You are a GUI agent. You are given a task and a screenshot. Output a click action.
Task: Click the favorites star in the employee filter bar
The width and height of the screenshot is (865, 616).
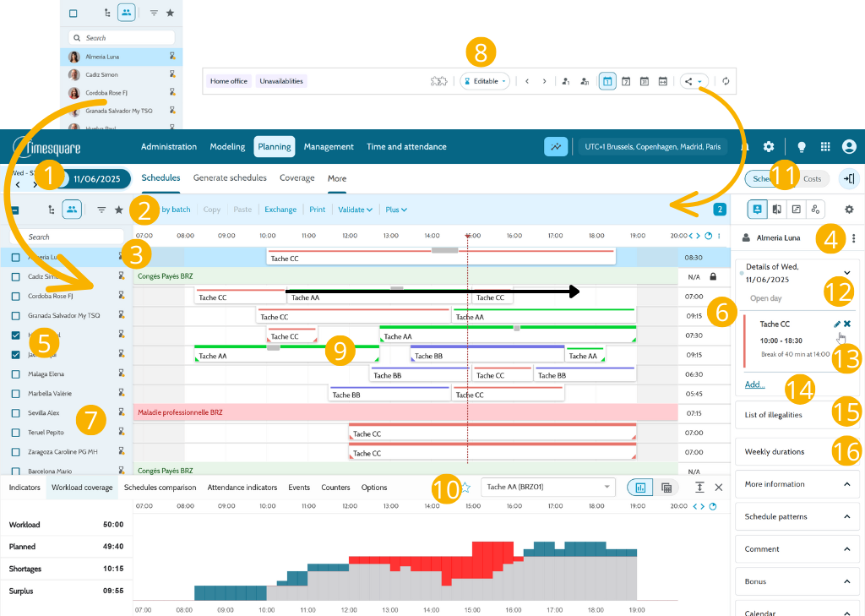[x=118, y=210]
